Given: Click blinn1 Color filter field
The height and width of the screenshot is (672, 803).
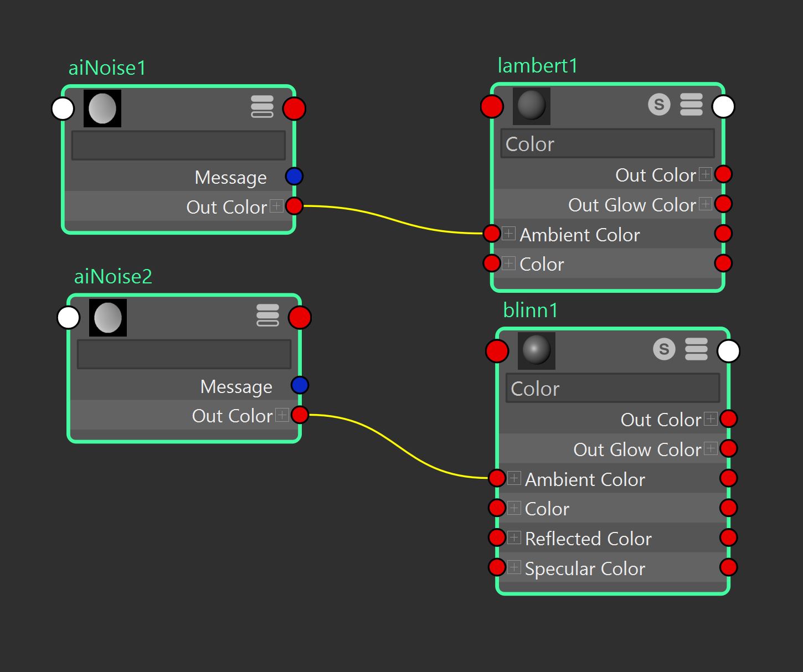Looking at the screenshot, I should pos(612,388).
